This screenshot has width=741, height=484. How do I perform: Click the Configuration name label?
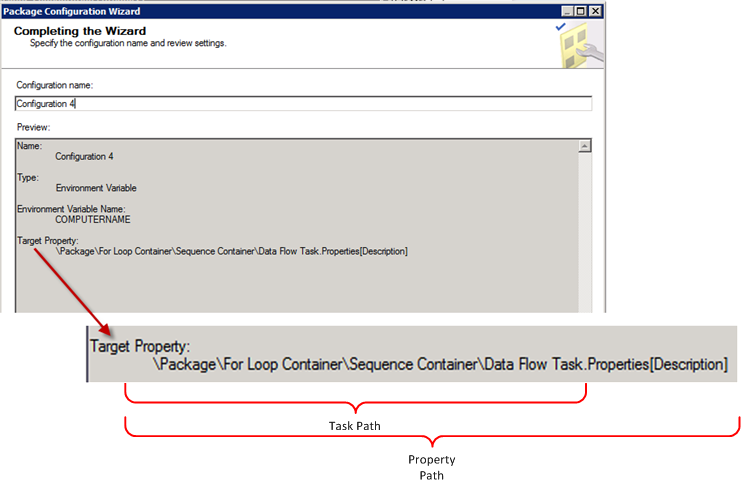click(x=55, y=85)
